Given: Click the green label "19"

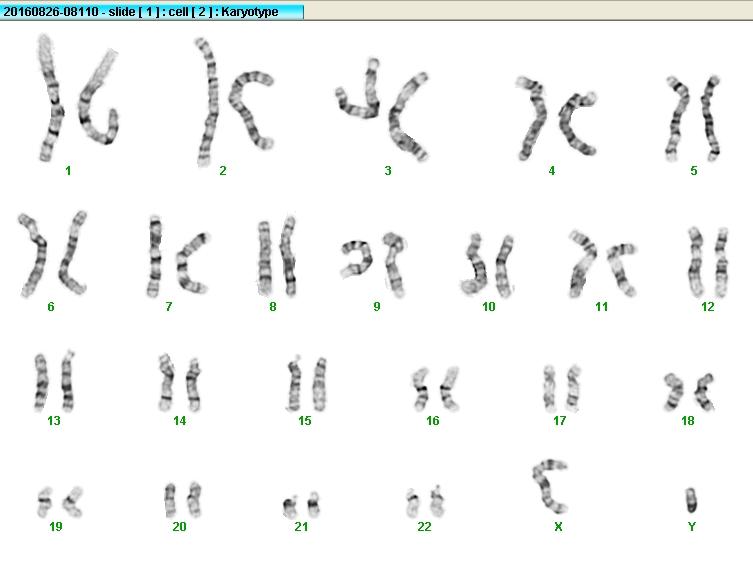Looking at the screenshot, I should pos(56,527).
